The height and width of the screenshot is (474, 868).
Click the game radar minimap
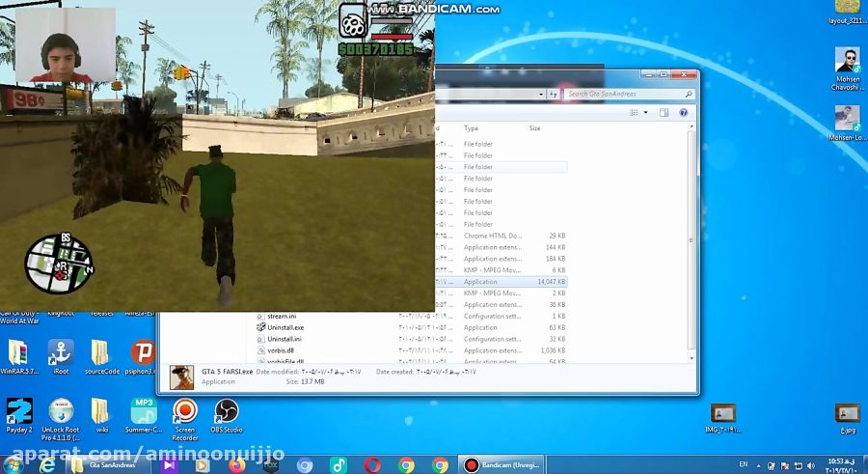click(x=59, y=264)
